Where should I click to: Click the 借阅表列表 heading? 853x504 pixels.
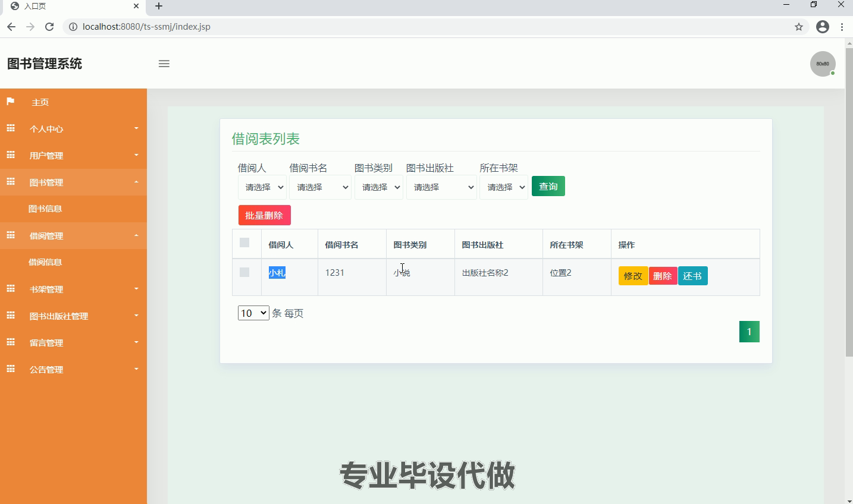click(x=265, y=138)
